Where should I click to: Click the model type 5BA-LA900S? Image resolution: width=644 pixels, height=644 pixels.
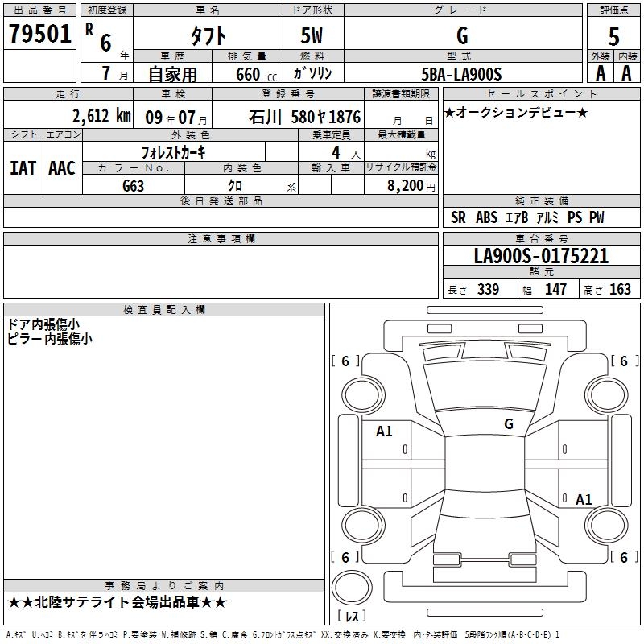[x=461, y=73]
